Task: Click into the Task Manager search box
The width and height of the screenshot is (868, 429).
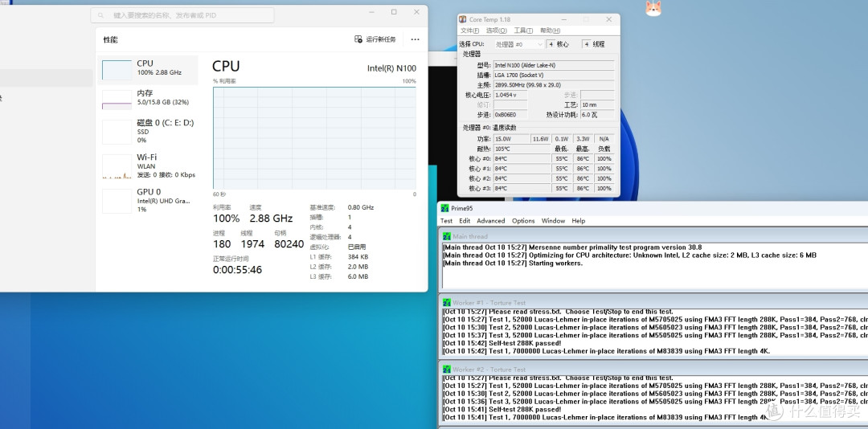Action: click(x=182, y=15)
